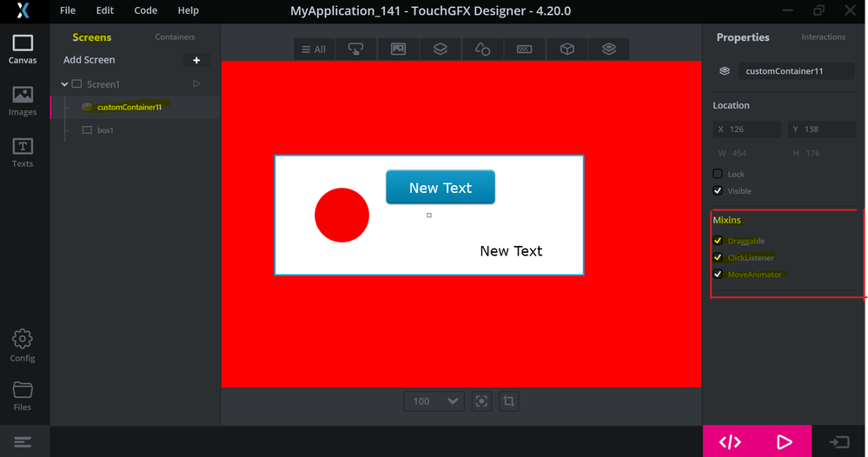The width and height of the screenshot is (868, 457).
Task: Run simulator for Screen1 play icon
Action: (x=196, y=84)
